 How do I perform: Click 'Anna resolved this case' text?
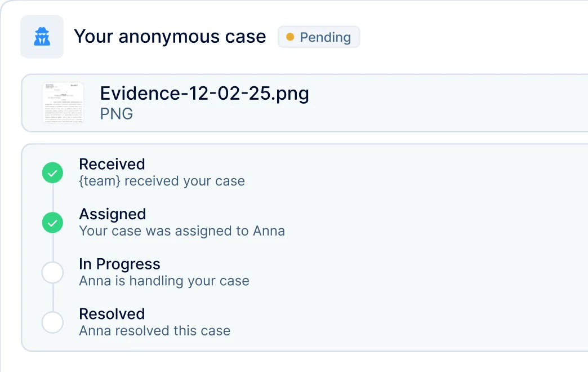click(x=155, y=331)
